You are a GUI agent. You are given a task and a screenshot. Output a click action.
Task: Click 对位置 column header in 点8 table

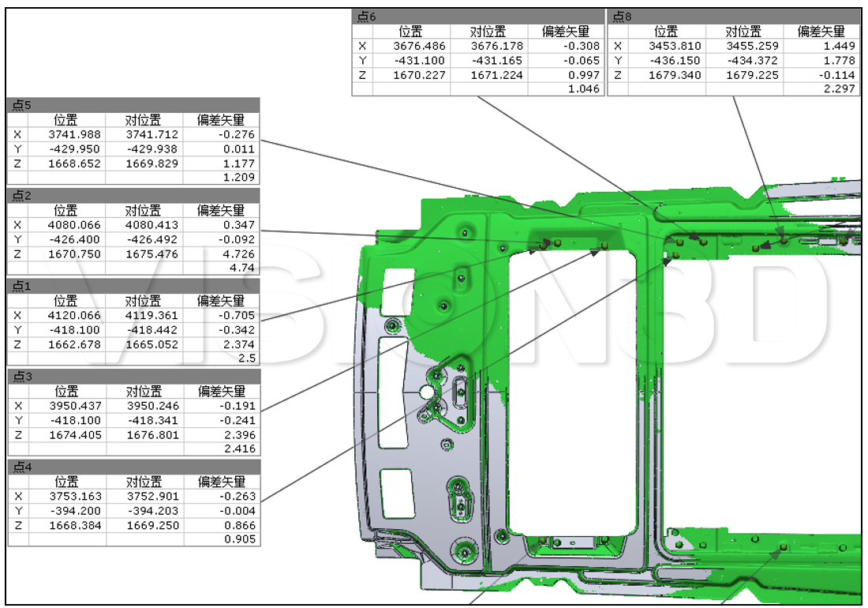(743, 32)
